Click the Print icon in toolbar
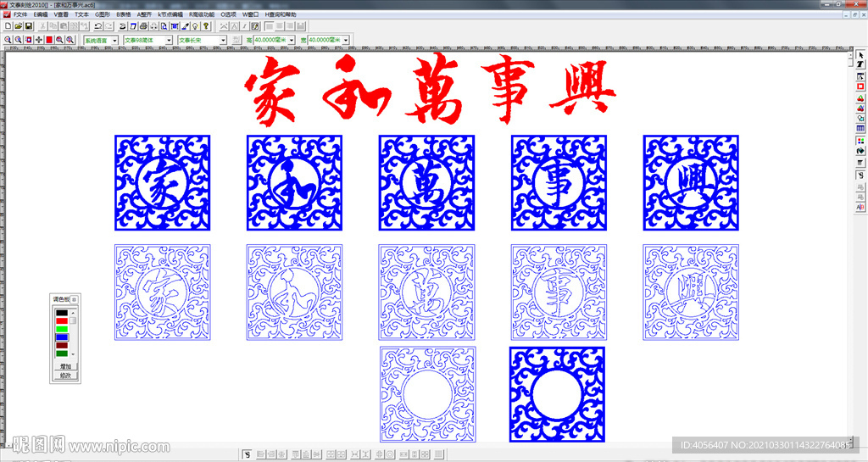The height and width of the screenshot is (462, 868). (143, 27)
